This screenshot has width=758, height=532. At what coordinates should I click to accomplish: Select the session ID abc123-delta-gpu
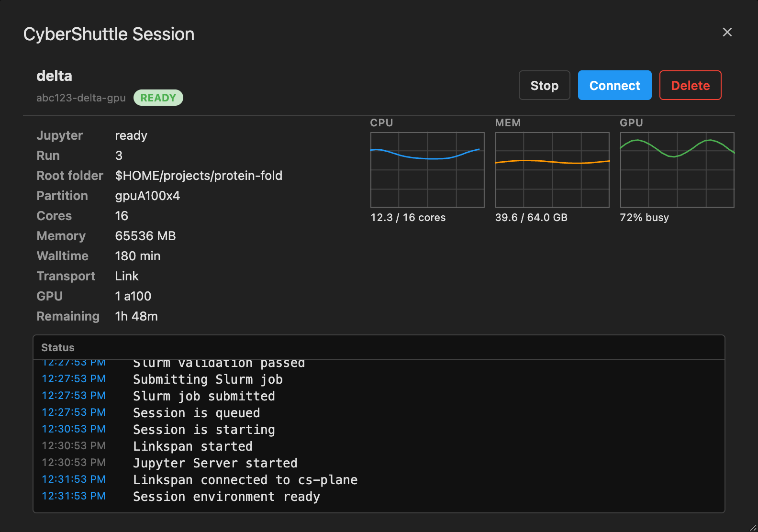pos(81,98)
